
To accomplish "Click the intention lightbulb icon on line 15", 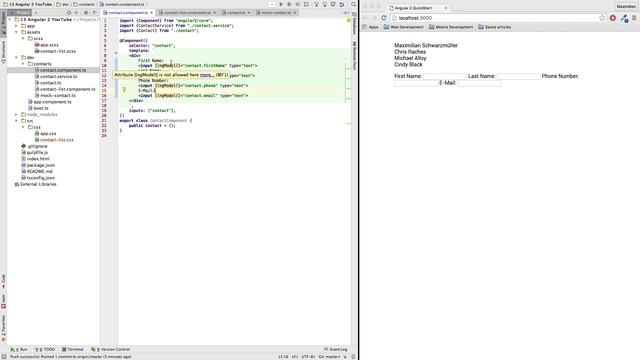I will pyautogui.click(x=124, y=90).
